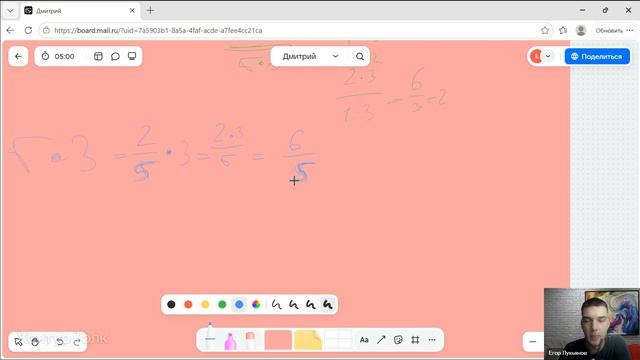The image size is (640, 360).
Task: Select the green pen color
Action: (222, 304)
